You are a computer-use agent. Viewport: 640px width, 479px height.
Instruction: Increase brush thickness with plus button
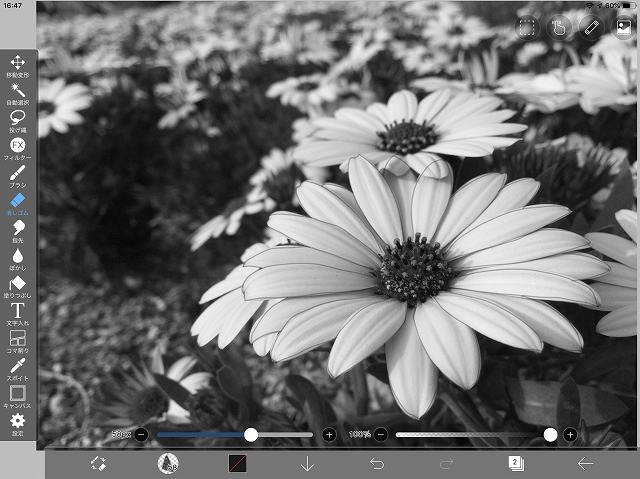(x=329, y=435)
